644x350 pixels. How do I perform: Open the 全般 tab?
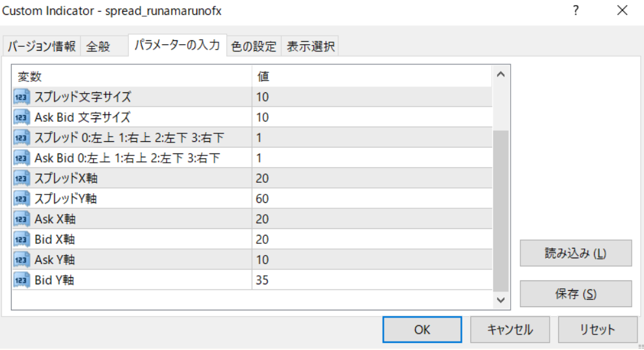click(x=98, y=47)
